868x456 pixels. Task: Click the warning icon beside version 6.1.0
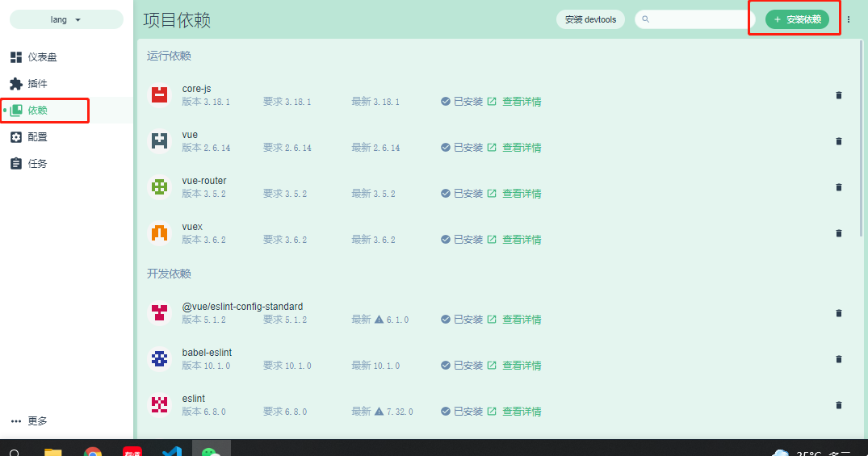379,320
